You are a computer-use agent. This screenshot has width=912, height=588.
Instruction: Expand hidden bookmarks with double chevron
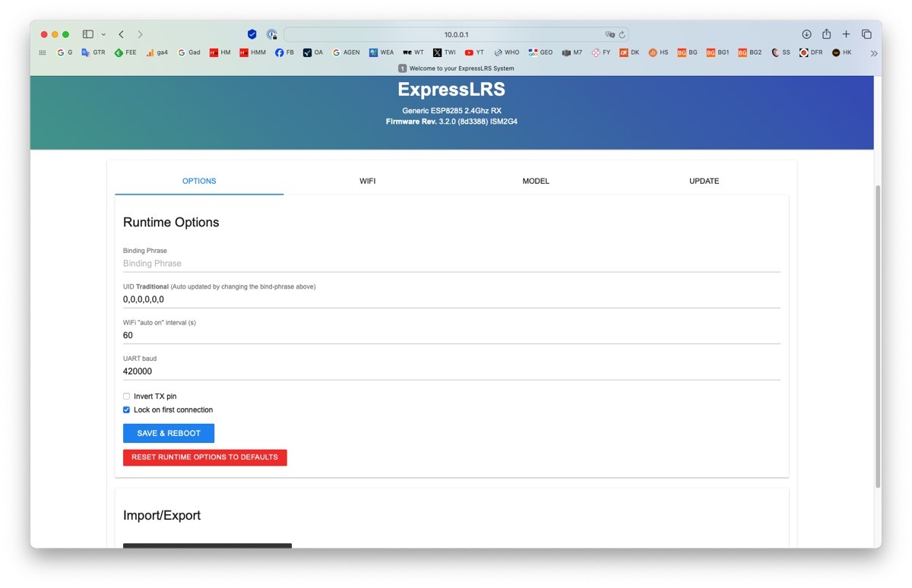pos(874,53)
